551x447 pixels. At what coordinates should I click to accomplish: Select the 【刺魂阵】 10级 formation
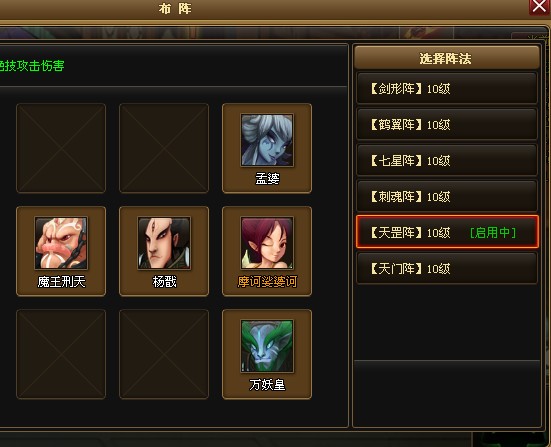point(447,196)
